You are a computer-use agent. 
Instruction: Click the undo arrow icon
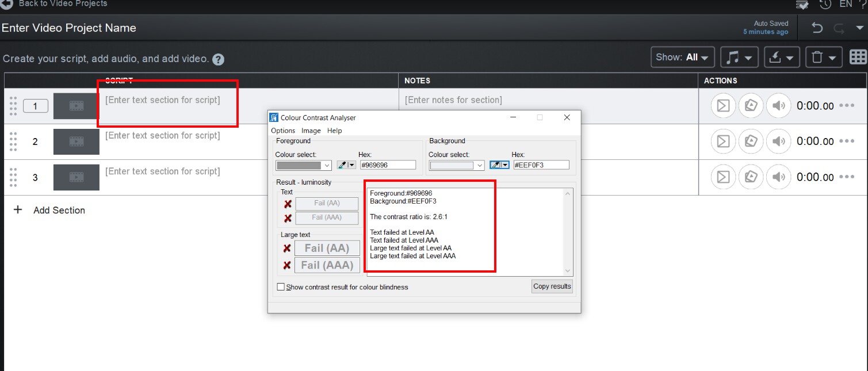click(816, 27)
